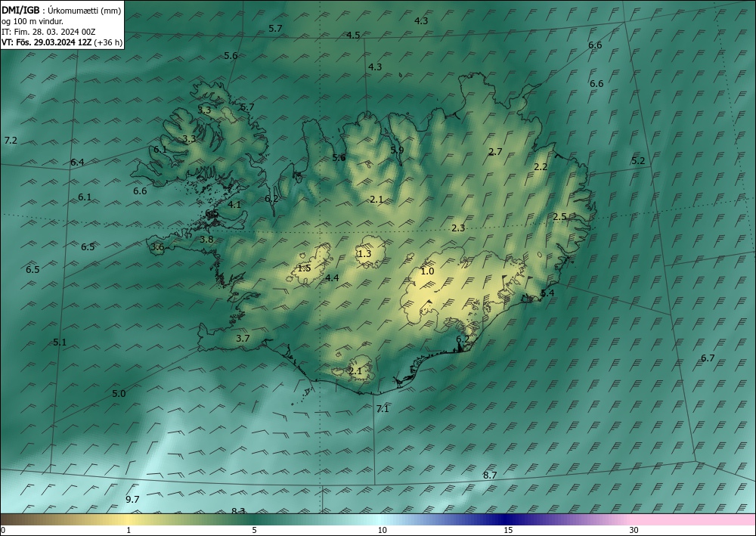Click the 2.3 value in central Iceland

(458, 228)
